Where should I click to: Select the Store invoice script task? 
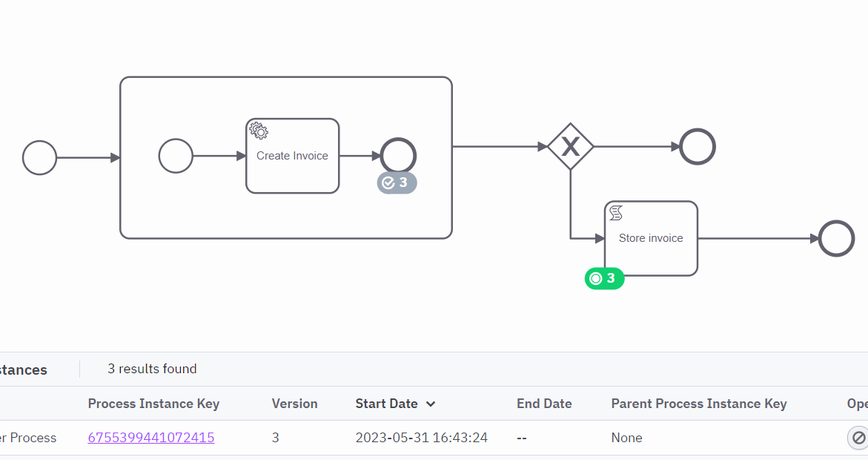click(651, 238)
